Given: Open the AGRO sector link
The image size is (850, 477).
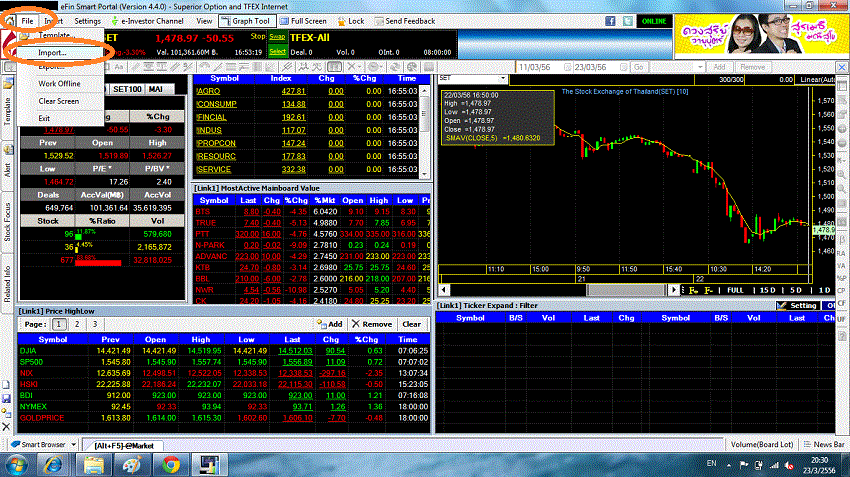Looking at the screenshot, I should click(x=208, y=91).
